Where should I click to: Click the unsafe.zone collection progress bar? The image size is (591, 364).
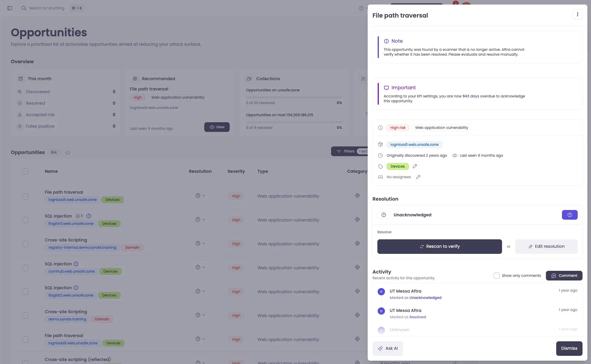point(294,97)
